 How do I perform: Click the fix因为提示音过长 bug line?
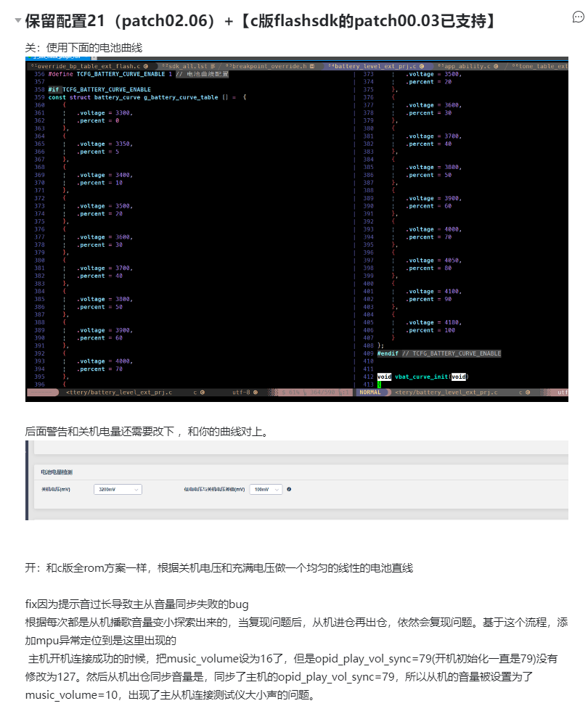137,604
